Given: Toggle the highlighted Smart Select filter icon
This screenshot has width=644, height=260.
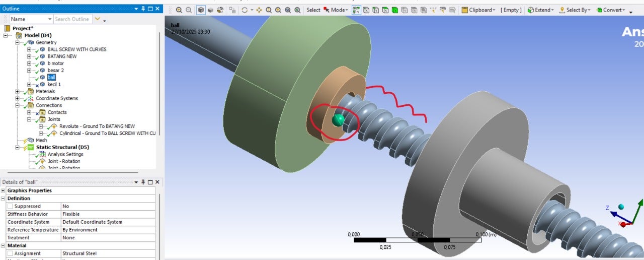Looking at the screenshot, I should click(x=356, y=10).
